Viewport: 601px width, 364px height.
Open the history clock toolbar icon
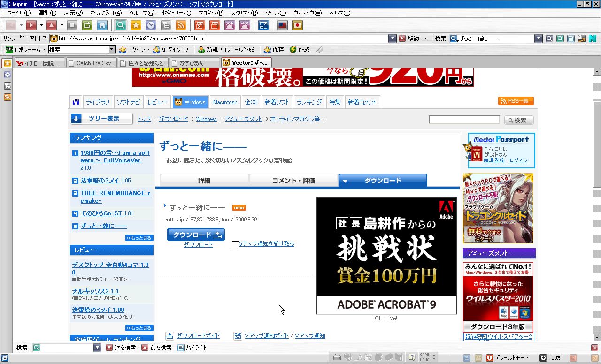(x=151, y=25)
